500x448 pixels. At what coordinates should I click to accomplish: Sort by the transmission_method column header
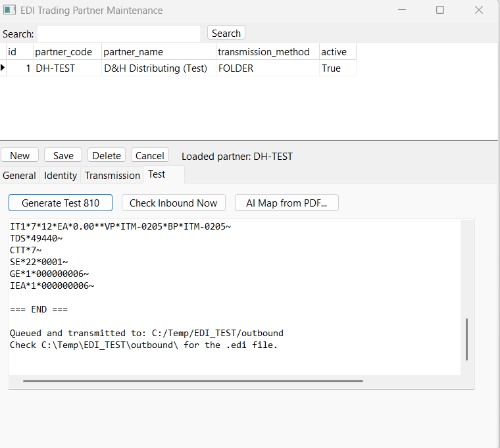coord(268,52)
